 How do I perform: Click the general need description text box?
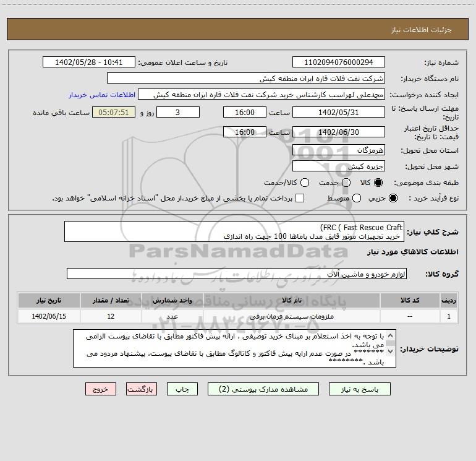click(x=234, y=231)
